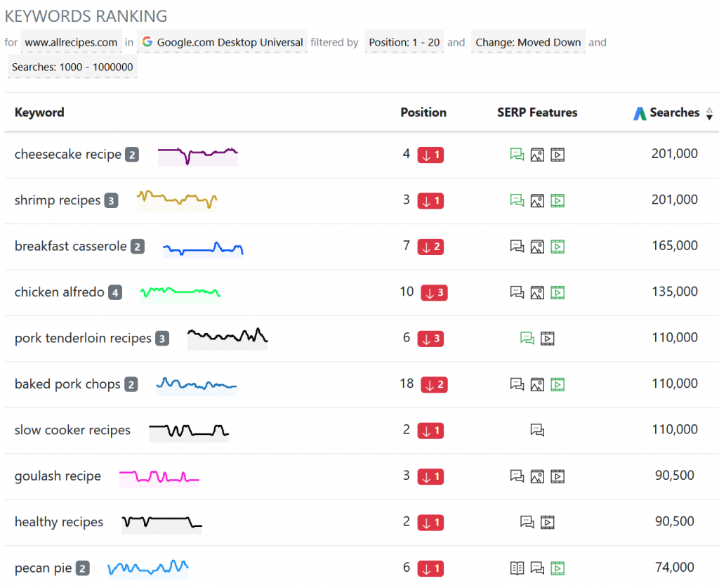719x588 pixels.
Task: Click image pack icon in baked pork chops row
Action: pos(537,384)
